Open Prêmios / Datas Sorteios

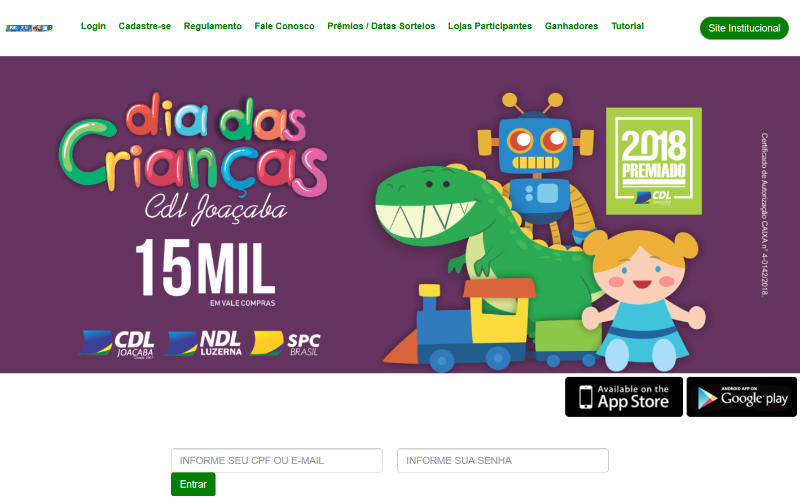point(381,26)
